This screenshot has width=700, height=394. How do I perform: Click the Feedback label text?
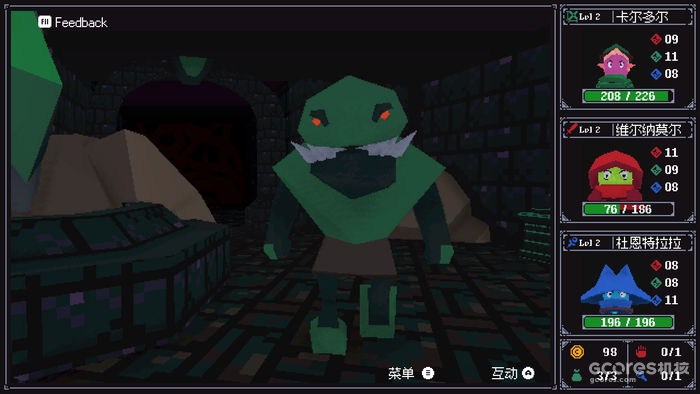[81, 22]
